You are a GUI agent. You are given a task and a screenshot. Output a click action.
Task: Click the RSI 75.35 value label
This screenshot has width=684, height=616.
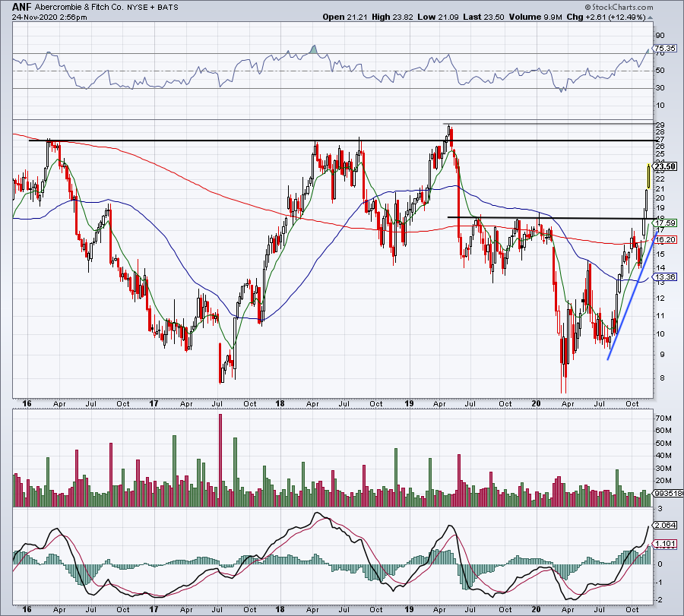665,49
